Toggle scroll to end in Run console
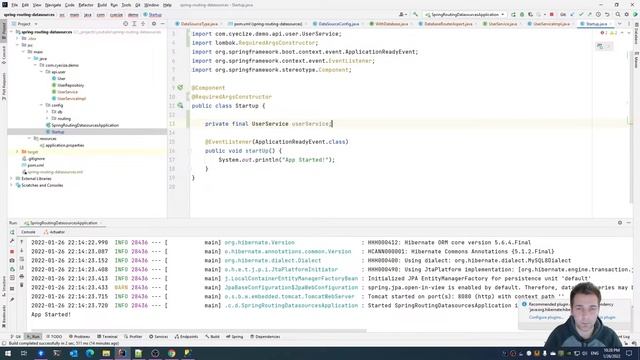This screenshot has height=360, width=640. click(22, 268)
